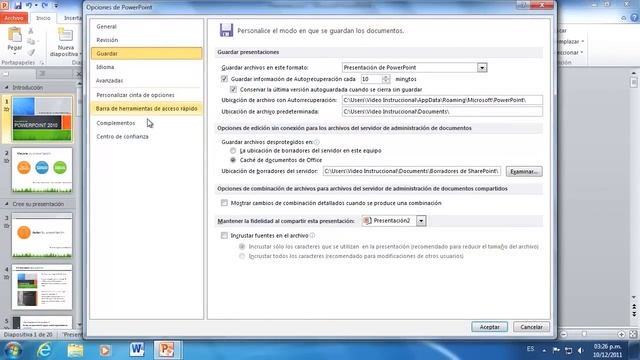Click the Pegar paste icon
The width and height of the screenshot is (640, 360).
[x=15, y=35]
